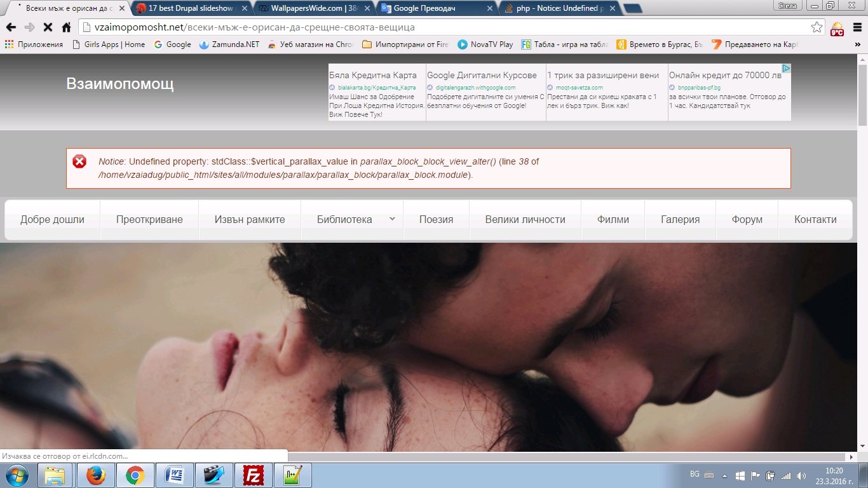868x488 pixels.
Task: Go back to the previous page
Action: 11,27
